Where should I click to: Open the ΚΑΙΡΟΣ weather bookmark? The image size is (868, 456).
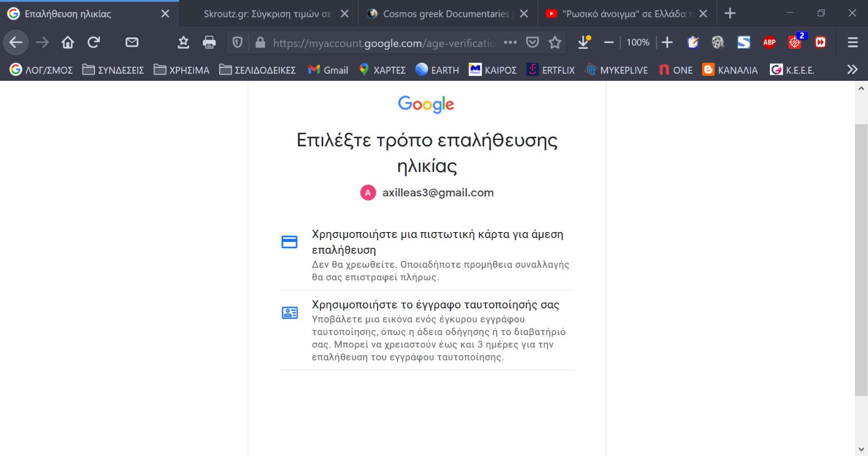[x=493, y=70]
